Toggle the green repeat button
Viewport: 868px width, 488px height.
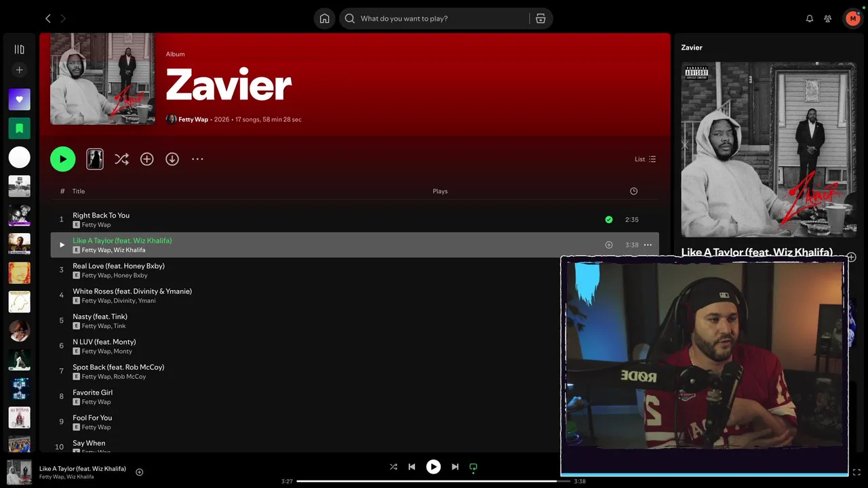pyautogui.click(x=473, y=467)
